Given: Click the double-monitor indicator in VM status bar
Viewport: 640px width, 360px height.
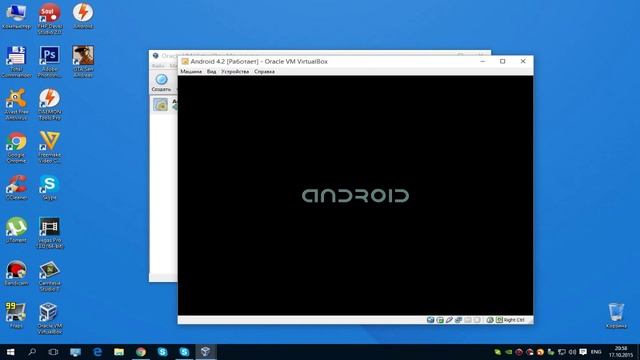Looking at the screenshot, I should [x=458, y=320].
